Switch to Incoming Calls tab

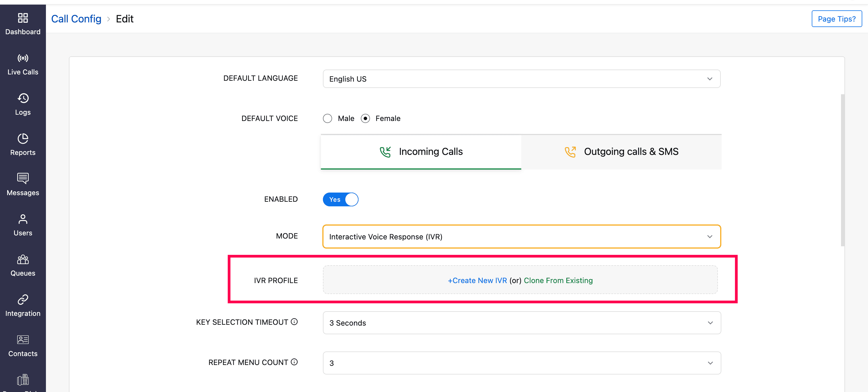click(x=421, y=152)
